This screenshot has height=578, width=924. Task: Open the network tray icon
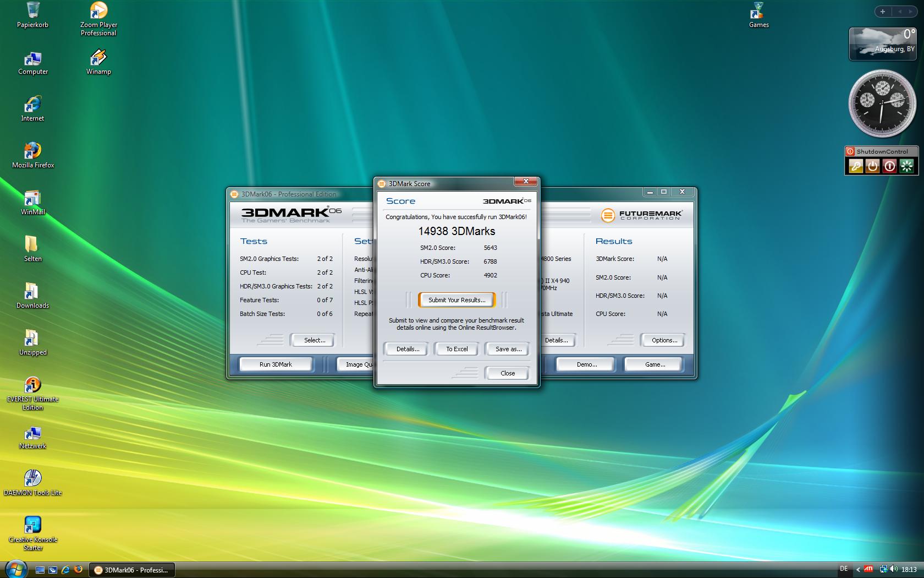(x=883, y=569)
